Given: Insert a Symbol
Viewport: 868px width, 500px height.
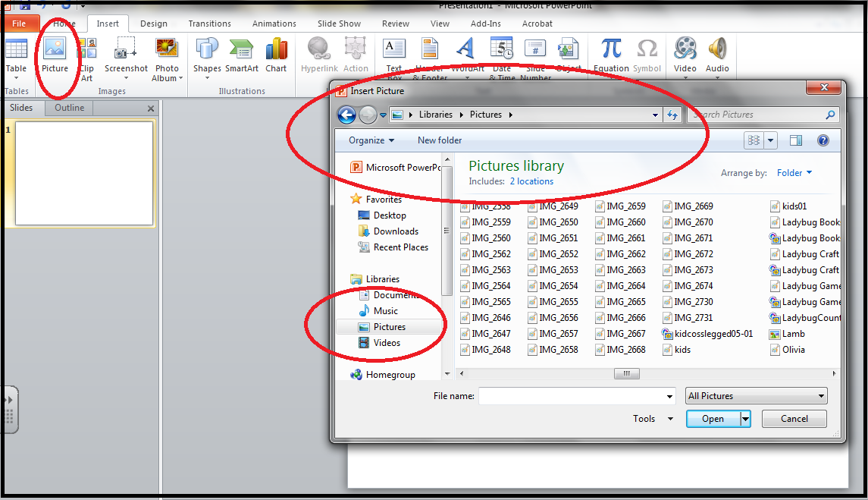Looking at the screenshot, I should click(647, 55).
